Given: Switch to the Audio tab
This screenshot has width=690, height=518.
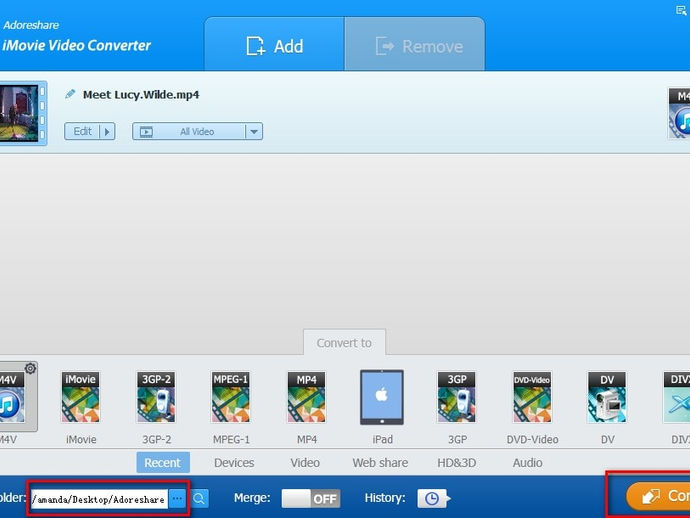Looking at the screenshot, I should click(527, 463).
